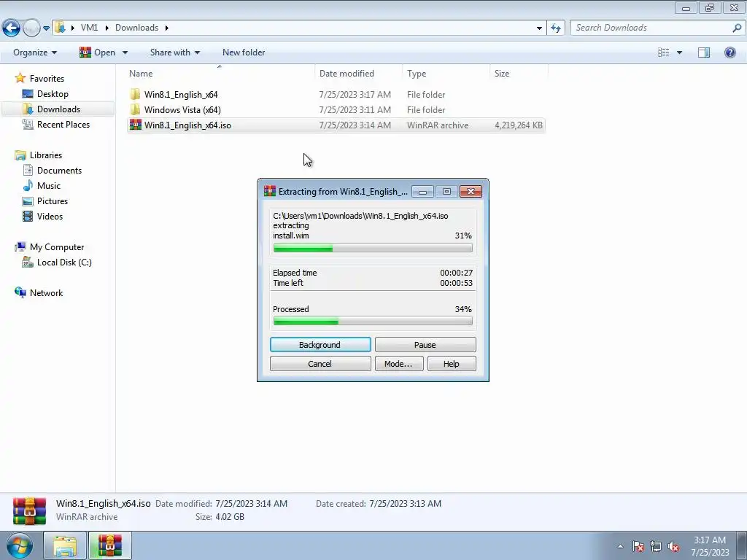
Task: Select Downloads in the address breadcrumb
Action: click(136, 28)
